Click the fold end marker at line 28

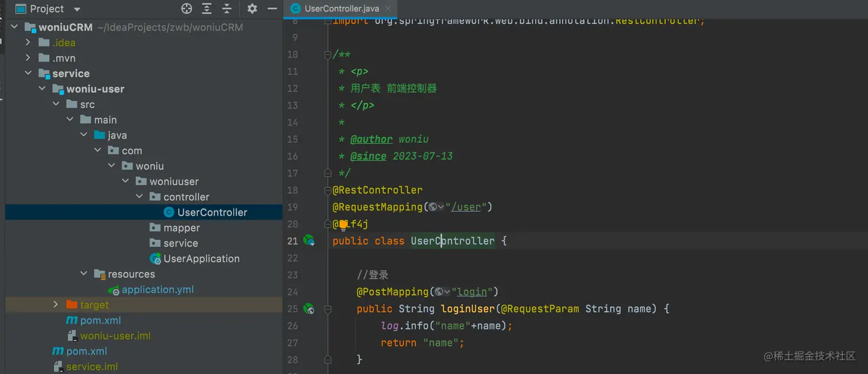(x=328, y=360)
